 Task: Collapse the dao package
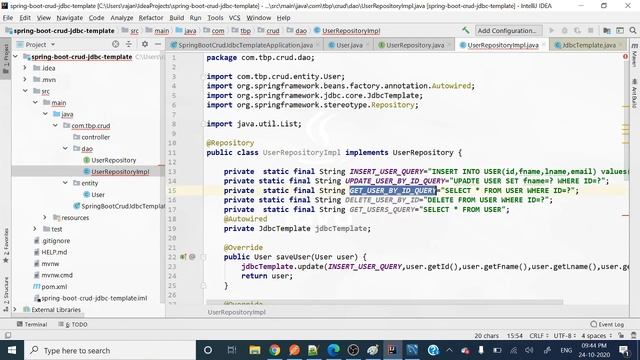coord(65,149)
